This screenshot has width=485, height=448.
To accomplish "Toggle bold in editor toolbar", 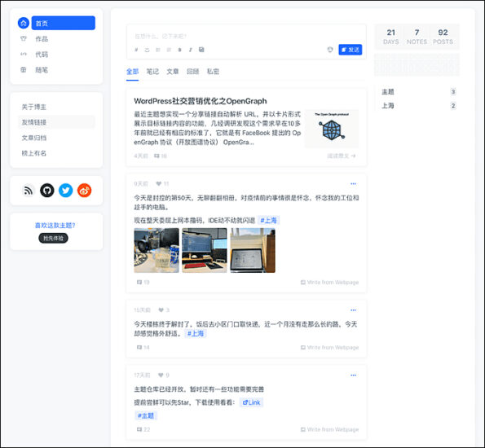I will (x=179, y=50).
